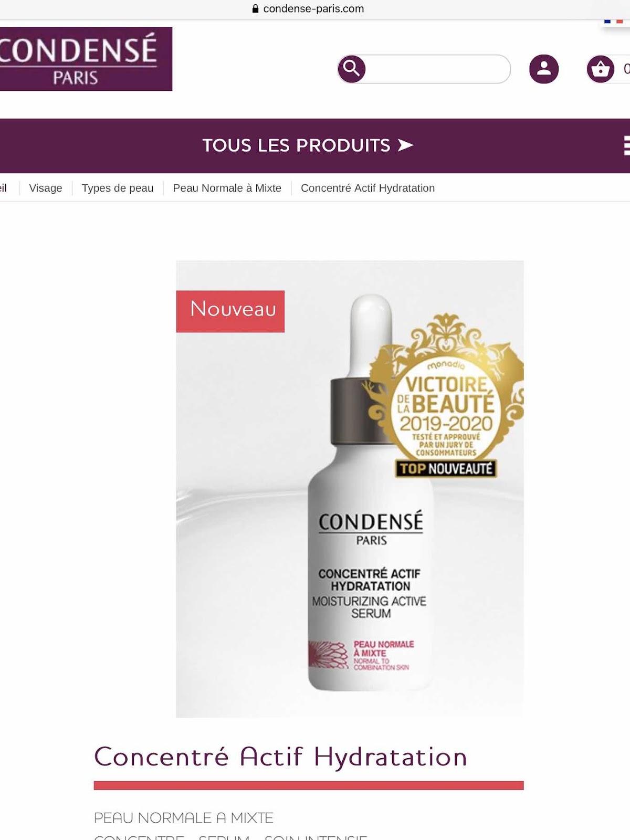Click inside the search input field
Image resolution: width=630 pixels, height=840 pixels.
click(437, 69)
